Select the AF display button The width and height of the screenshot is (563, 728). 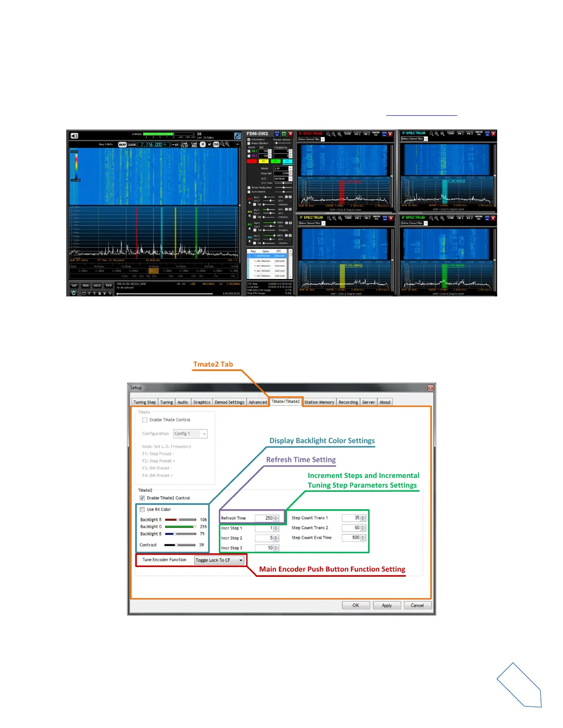coord(210,144)
